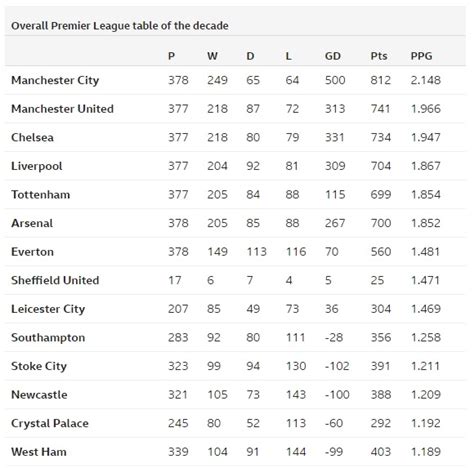Click the L column header
The image size is (474, 468).
[x=289, y=56]
